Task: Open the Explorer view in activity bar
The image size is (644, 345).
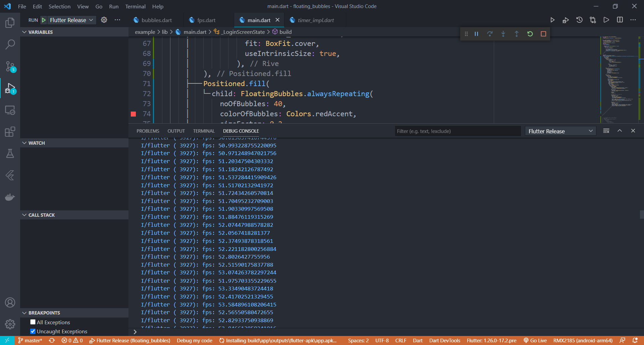Action: click(x=10, y=23)
